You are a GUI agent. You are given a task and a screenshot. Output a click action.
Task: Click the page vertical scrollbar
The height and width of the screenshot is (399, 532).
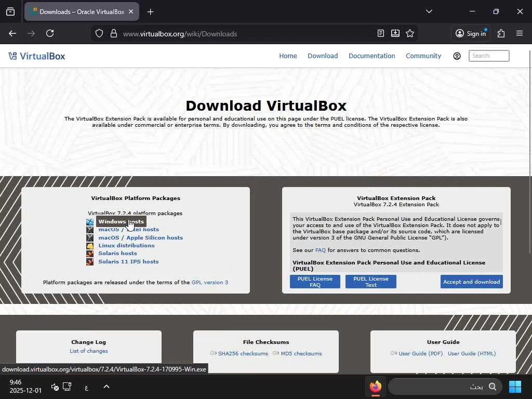click(x=530, y=151)
